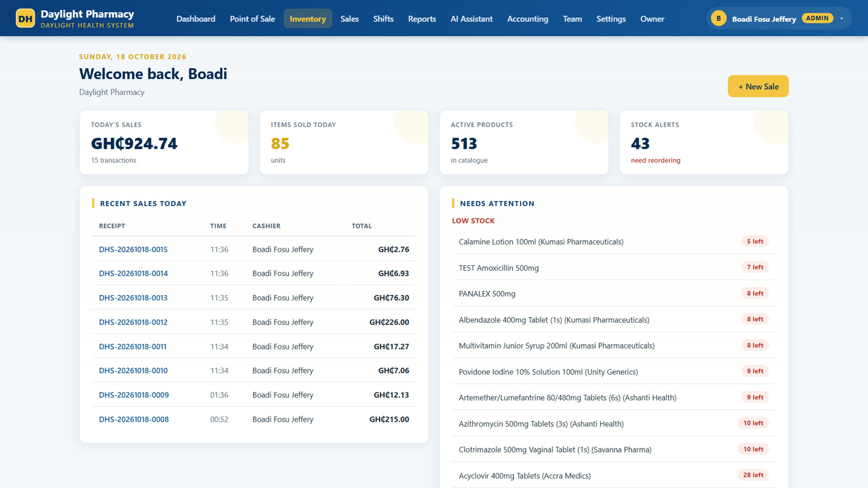Open the Dashboard menu

196,18
